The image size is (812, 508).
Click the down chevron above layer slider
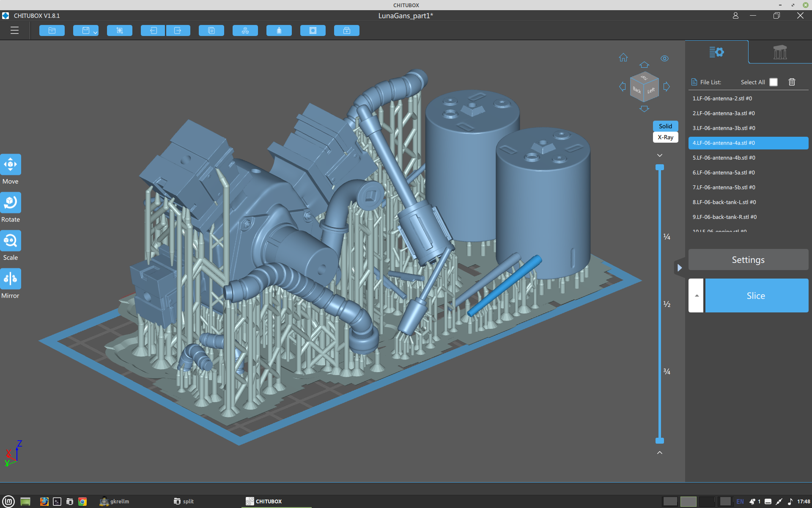pyautogui.click(x=659, y=155)
